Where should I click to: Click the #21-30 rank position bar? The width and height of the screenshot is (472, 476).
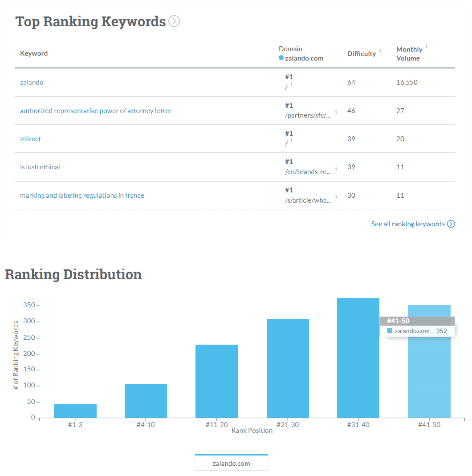coord(288,368)
